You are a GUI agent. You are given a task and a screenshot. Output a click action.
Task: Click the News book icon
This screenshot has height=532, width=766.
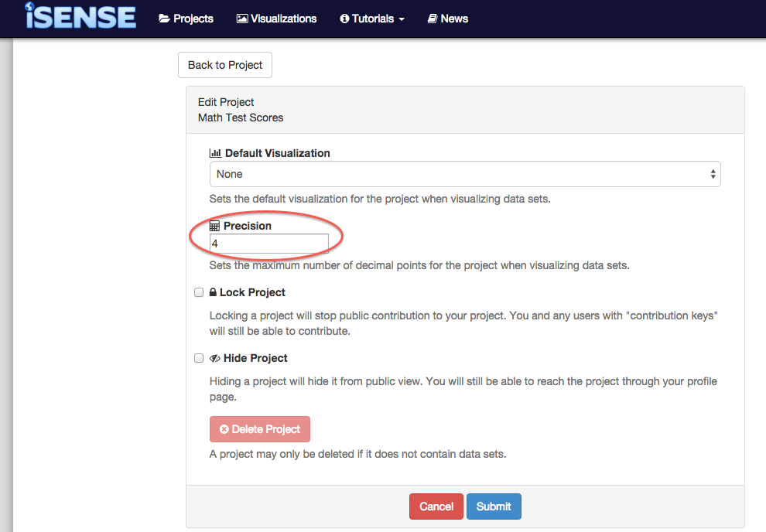click(433, 19)
